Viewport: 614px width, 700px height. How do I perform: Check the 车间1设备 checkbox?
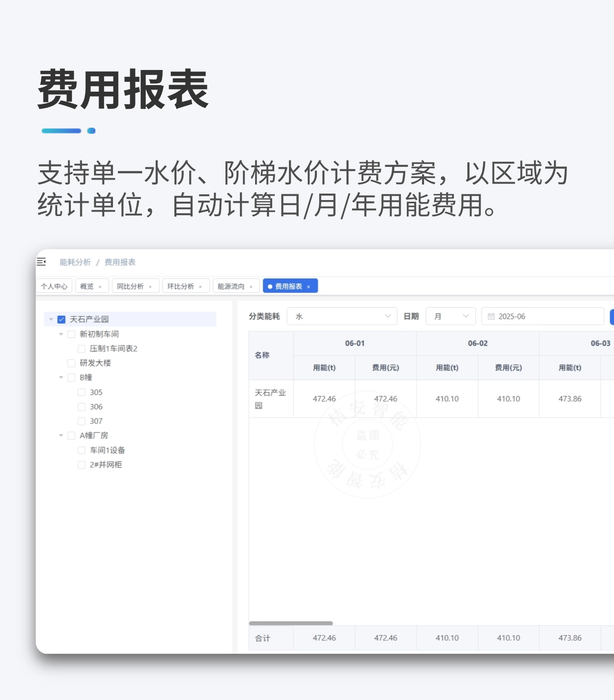pos(81,450)
